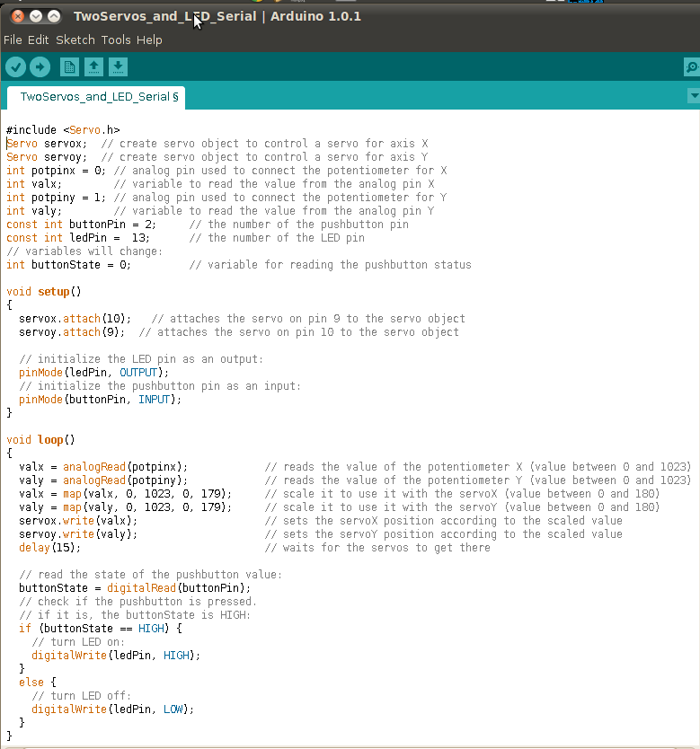This screenshot has width=700, height=749.
Task: Click the 'delay(15);' statement
Action: click(x=49, y=548)
